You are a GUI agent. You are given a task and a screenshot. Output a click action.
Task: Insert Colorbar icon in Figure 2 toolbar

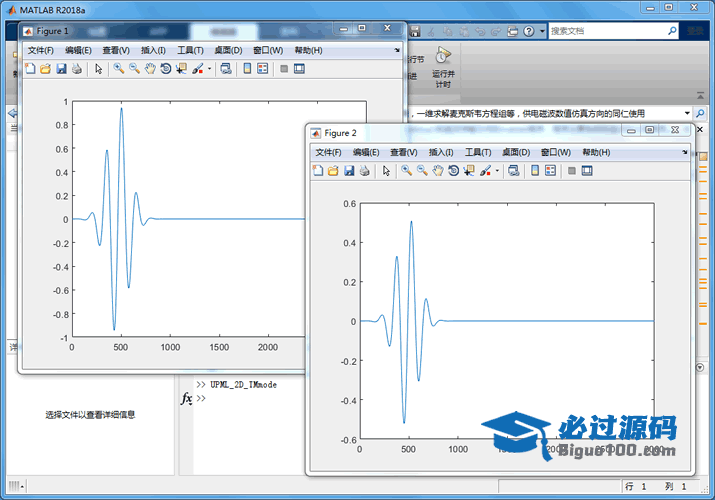pos(535,171)
